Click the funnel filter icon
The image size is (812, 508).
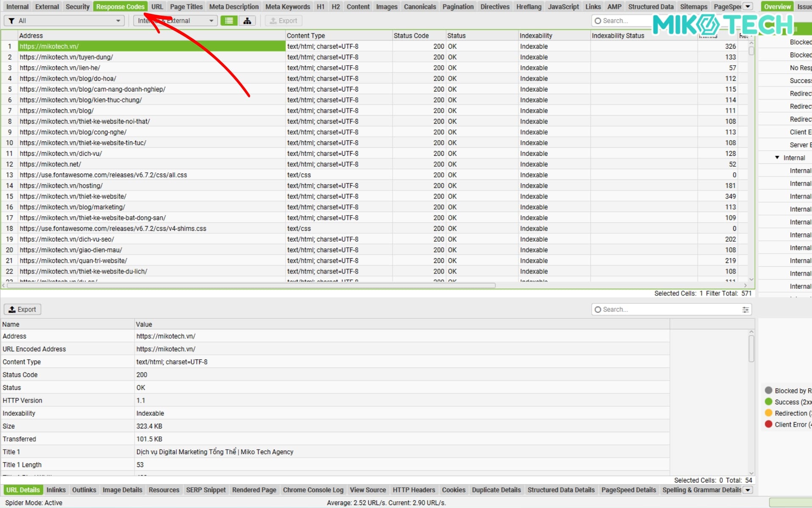tap(11, 21)
